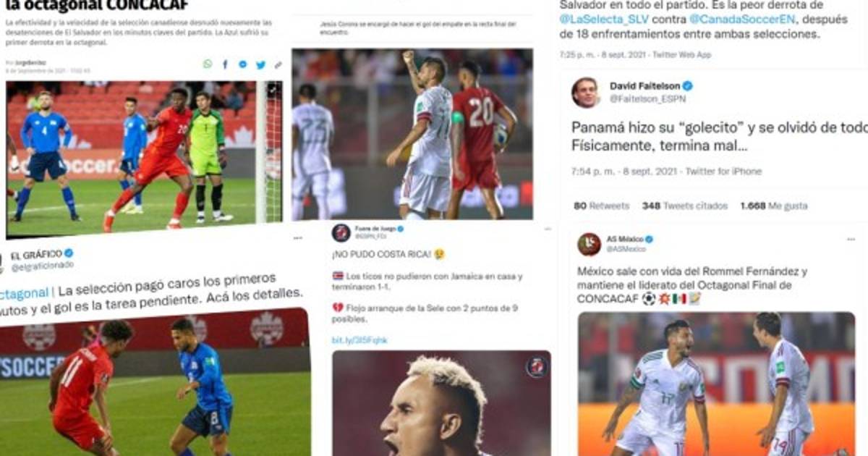Share article via WhatsApp icon

(x=208, y=65)
